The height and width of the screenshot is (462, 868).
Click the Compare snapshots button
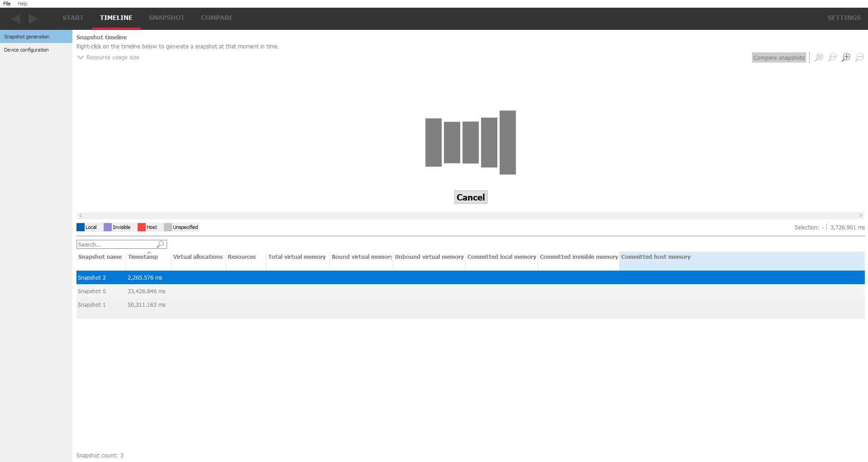point(779,57)
